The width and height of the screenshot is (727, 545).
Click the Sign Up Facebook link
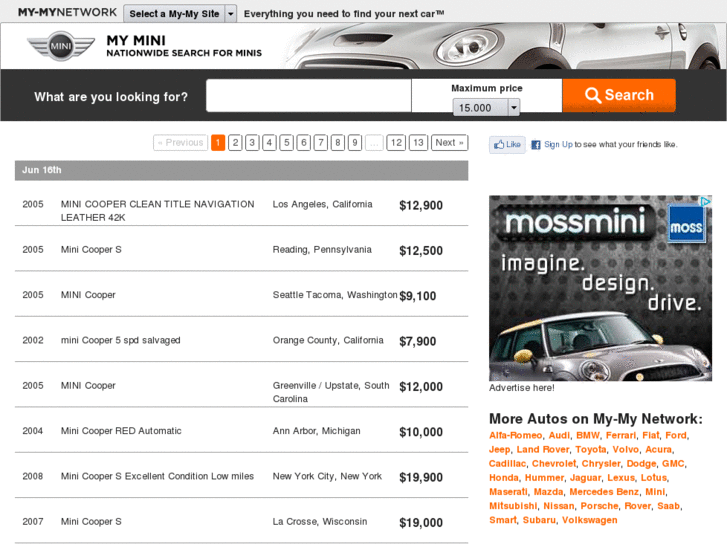[x=558, y=145]
